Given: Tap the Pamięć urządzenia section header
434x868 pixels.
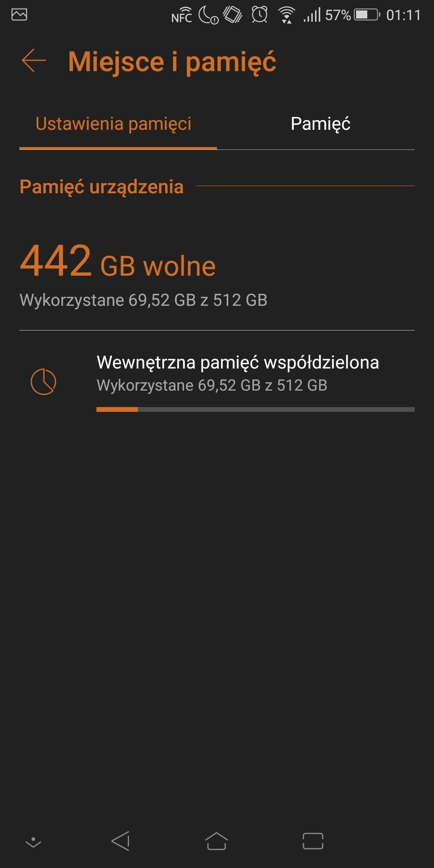Looking at the screenshot, I should (101, 187).
